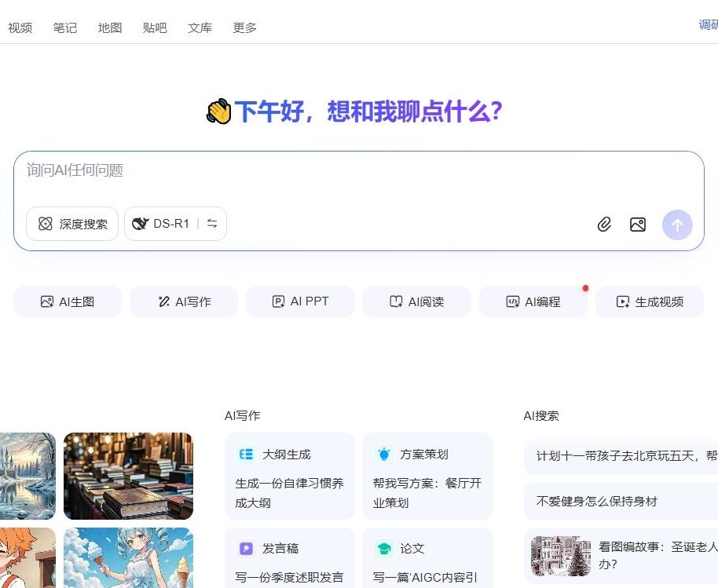
Task: Click the image upload icon beside the paperclip
Action: pos(637,224)
